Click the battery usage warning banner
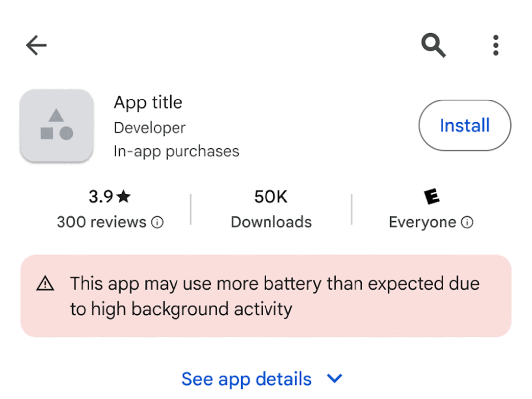 pos(266,296)
